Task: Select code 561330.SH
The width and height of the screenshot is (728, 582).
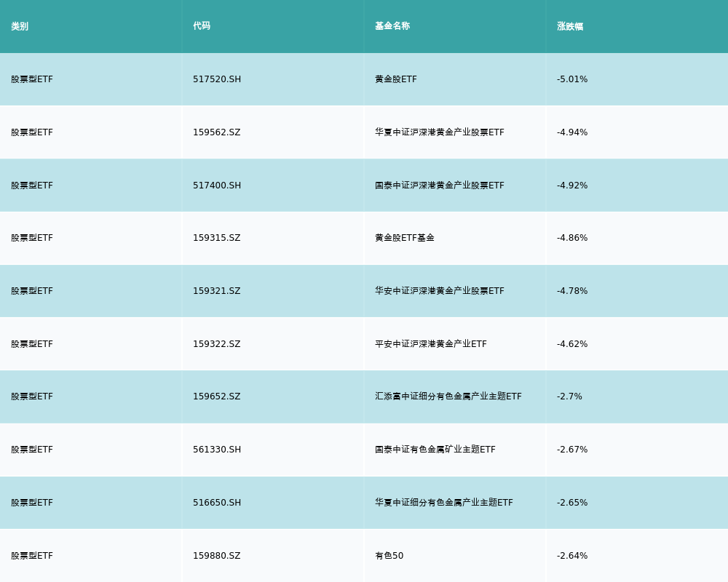Action: pos(217,450)
